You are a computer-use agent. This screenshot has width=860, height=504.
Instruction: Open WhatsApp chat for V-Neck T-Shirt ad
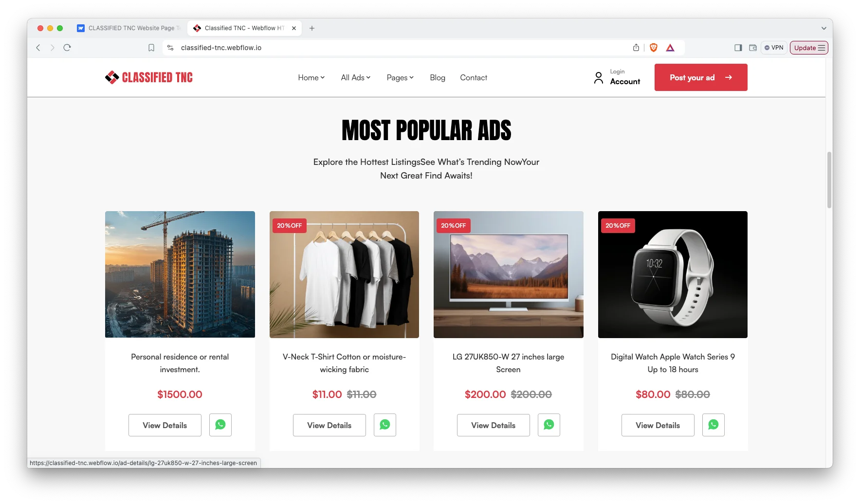click(x=385, y=425)
